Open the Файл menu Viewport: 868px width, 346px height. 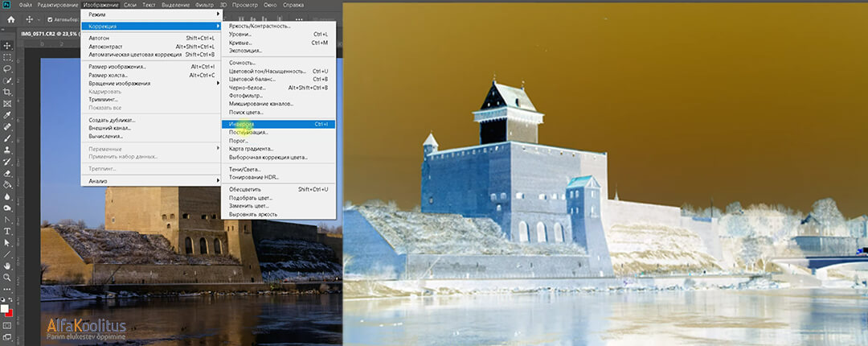click(25, 5)
